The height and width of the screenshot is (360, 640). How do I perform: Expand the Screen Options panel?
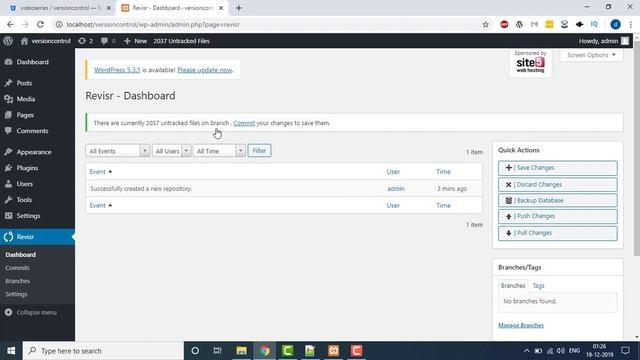pos(591,55)
